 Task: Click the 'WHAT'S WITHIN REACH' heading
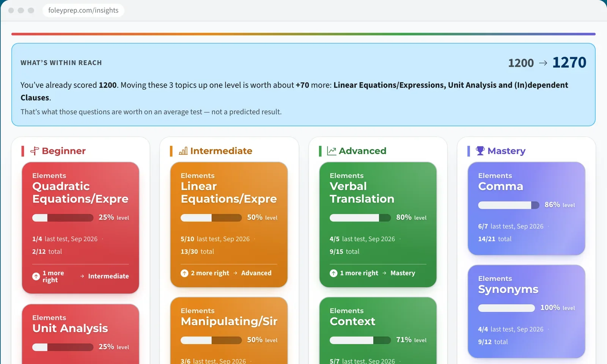click(61, 63)
